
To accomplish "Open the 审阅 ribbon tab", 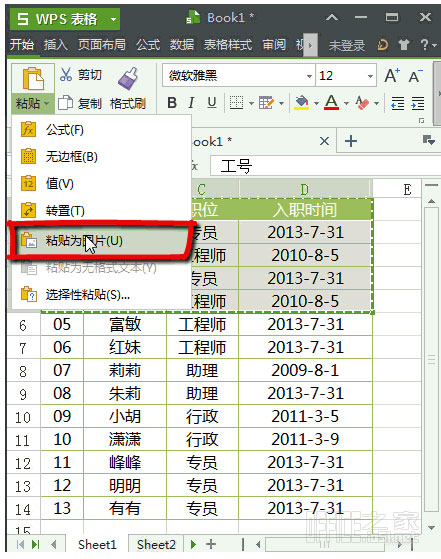I will coord(274,45).
